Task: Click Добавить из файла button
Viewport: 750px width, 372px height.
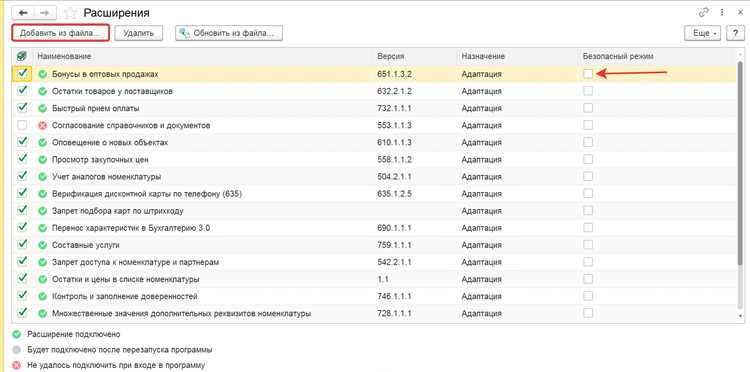Action: [61, 33]
